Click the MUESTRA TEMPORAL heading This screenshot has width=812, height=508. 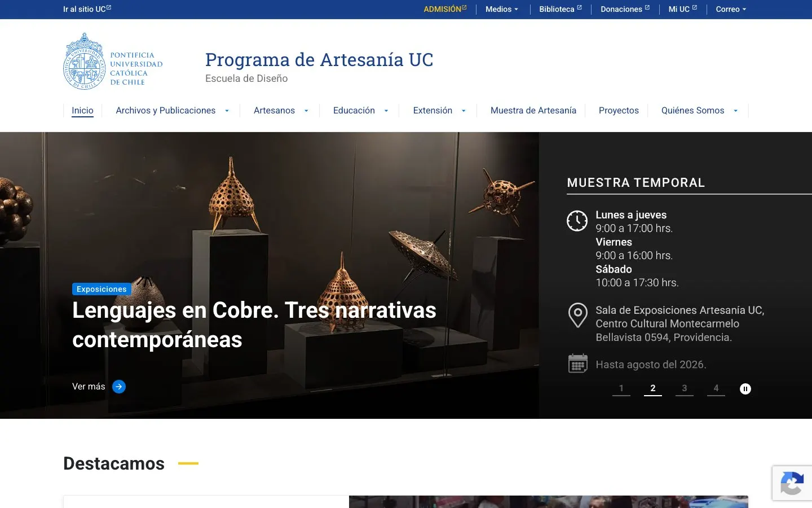[x=636, y=183]
